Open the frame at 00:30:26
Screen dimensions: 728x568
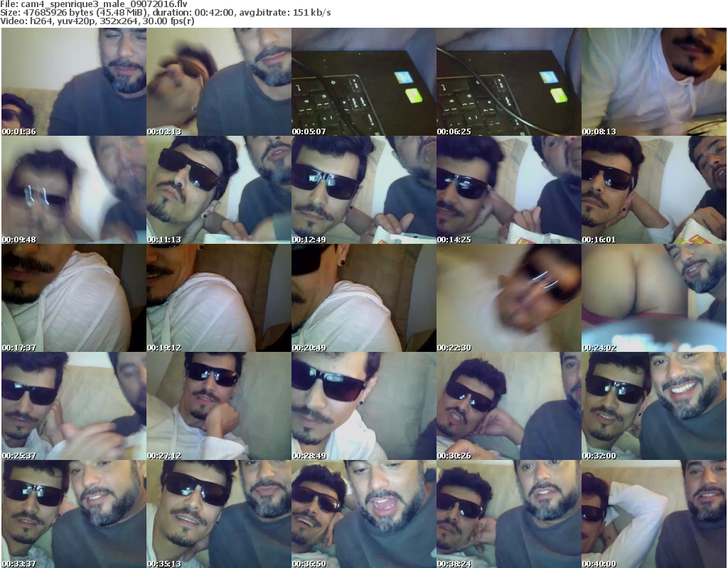pos(509,406)
